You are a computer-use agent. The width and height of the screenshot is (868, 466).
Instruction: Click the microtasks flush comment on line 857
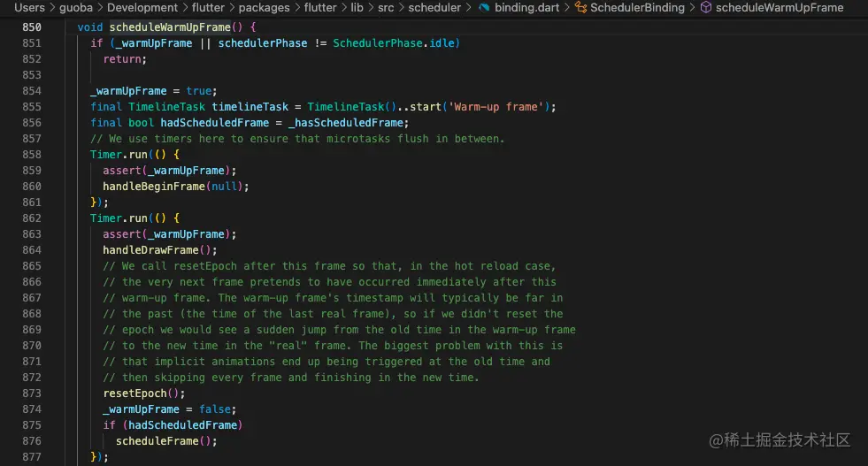[297, 139]
